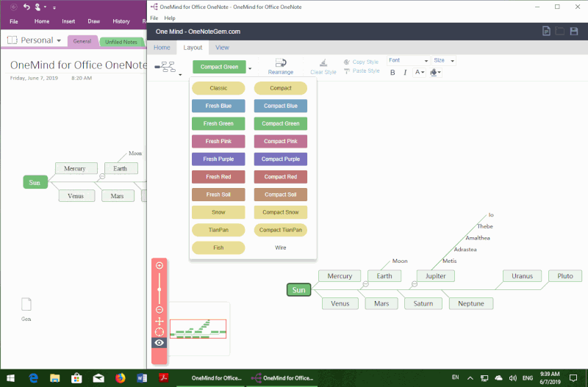Image resolution: width=588 pixels, height=387 pixels.
Task: Apply the Classic theme
Action: point(218,88)
